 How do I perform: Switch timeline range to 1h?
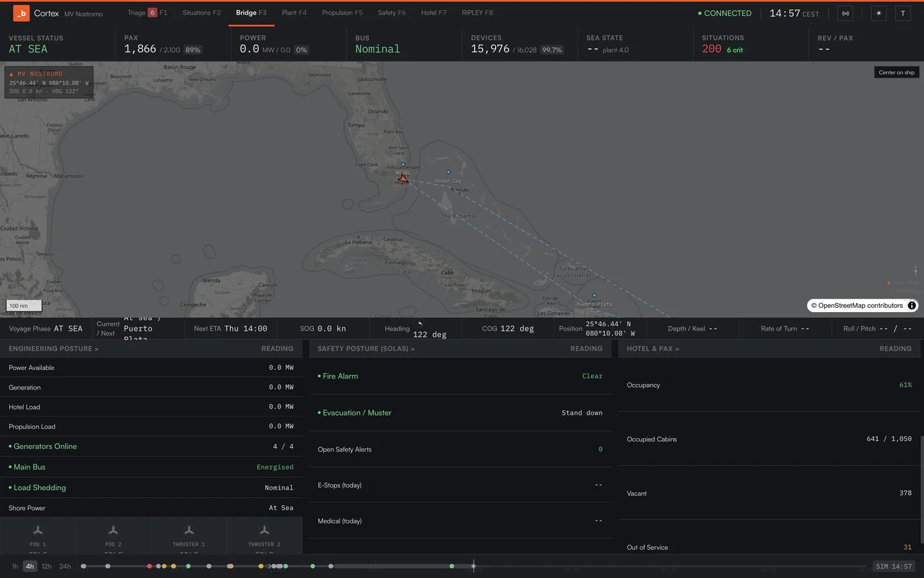pyautogui.click(x=15, y=566)
